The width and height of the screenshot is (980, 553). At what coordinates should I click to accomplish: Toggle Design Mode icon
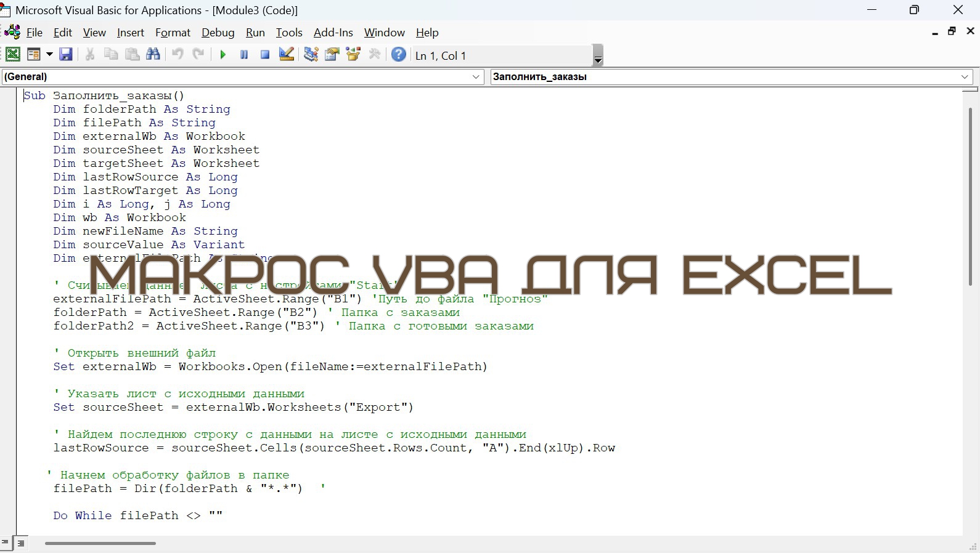click(x=286, y=55)
